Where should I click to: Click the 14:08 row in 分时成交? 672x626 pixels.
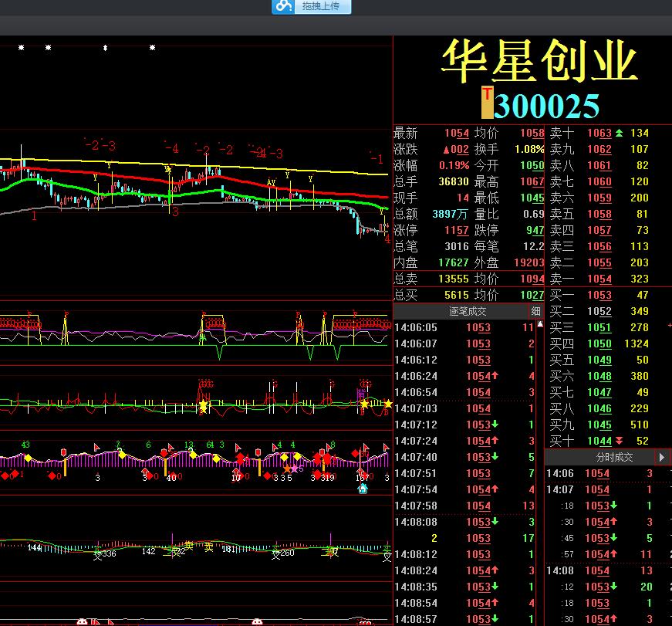600,570
